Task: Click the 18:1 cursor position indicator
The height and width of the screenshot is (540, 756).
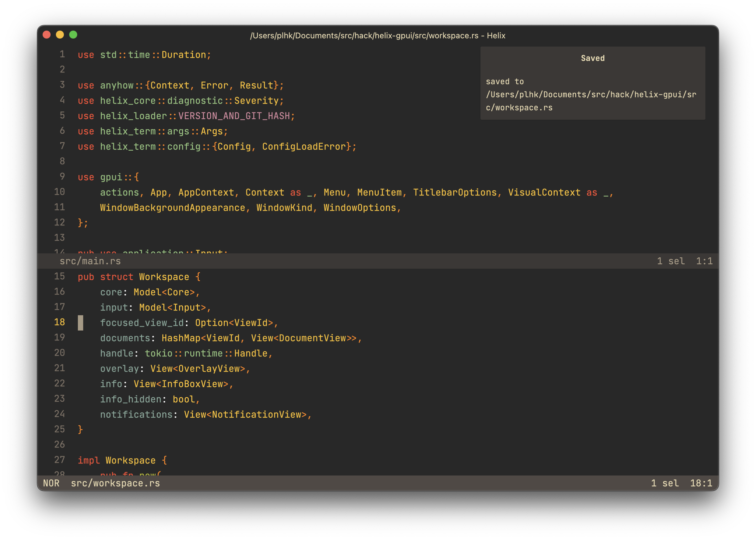Action: coord(701,483)
